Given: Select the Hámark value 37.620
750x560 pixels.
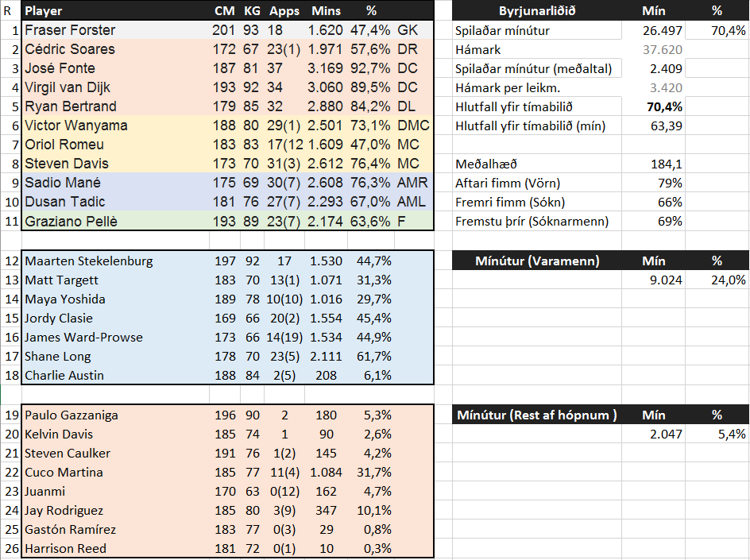Looking at the screenshot, I should (x=653, y=49).
